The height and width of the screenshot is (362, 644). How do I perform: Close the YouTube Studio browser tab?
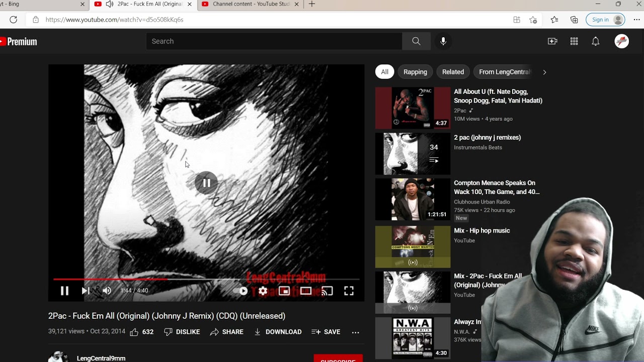click(296, 4)
